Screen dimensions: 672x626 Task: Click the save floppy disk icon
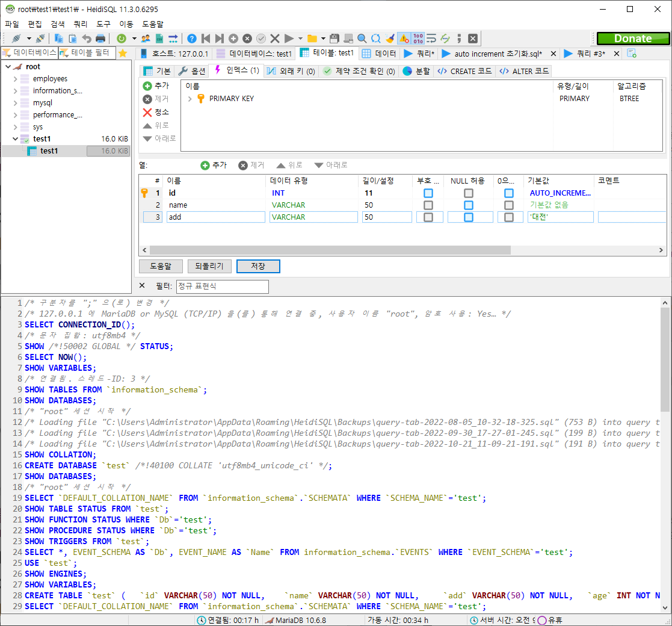coord(334,39)
